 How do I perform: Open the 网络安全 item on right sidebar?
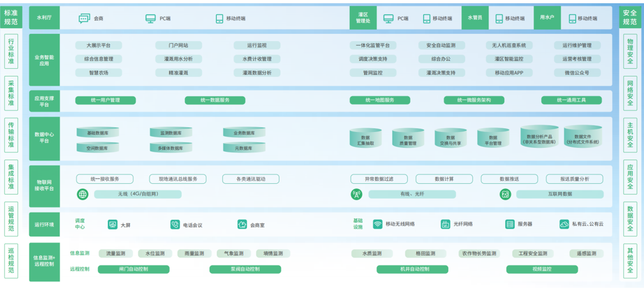tap(630, 93)
